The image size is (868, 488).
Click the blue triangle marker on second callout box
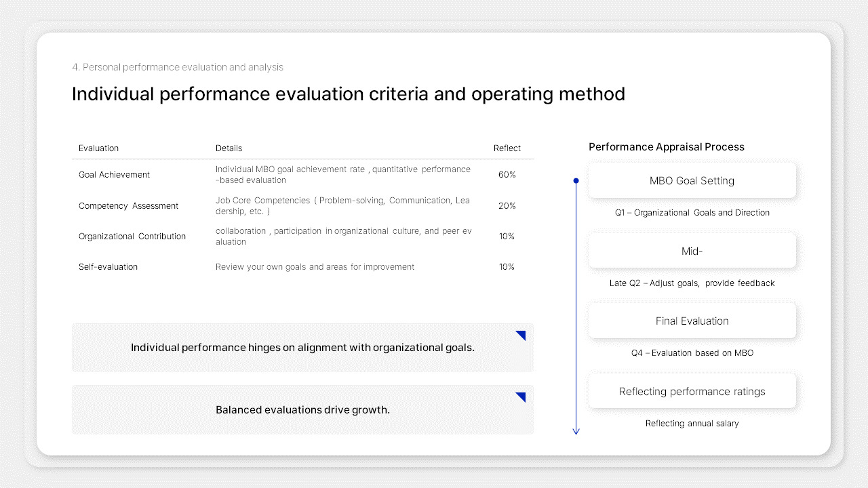pos(521,396)
